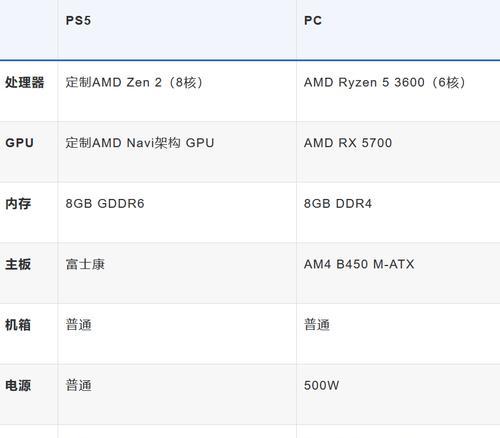Viewport: 500px width, 438px height.
Task: Click the 定制AMD Navi架构 GPU cell
Action: point(140,143)
